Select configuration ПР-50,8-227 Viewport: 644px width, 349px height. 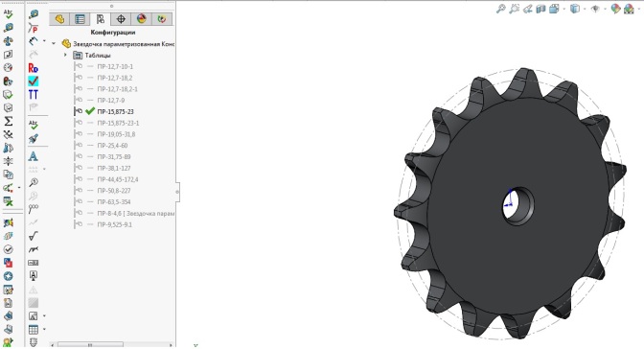coord(114,191)
